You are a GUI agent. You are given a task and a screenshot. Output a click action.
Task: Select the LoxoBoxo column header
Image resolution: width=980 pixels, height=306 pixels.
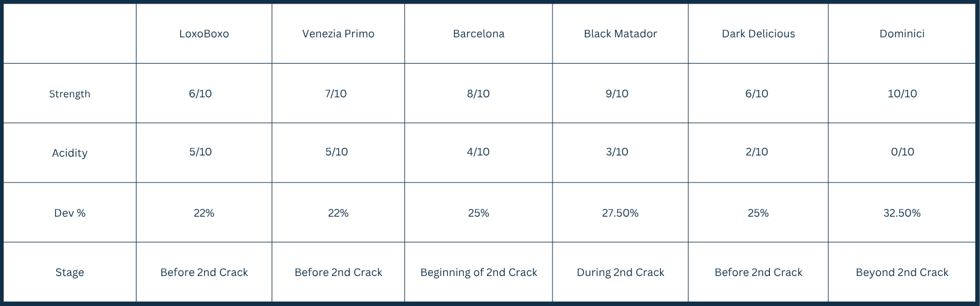[204, 34]
